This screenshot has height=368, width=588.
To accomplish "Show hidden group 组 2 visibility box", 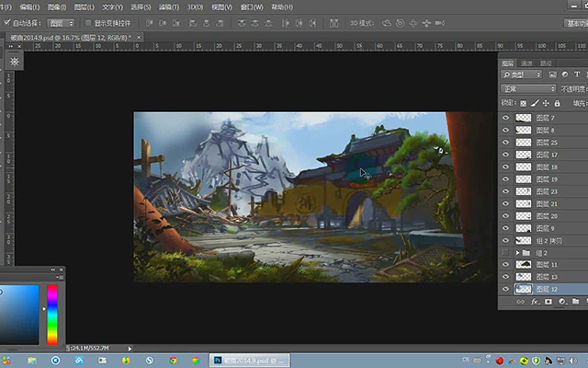I will tap(505, 252).
